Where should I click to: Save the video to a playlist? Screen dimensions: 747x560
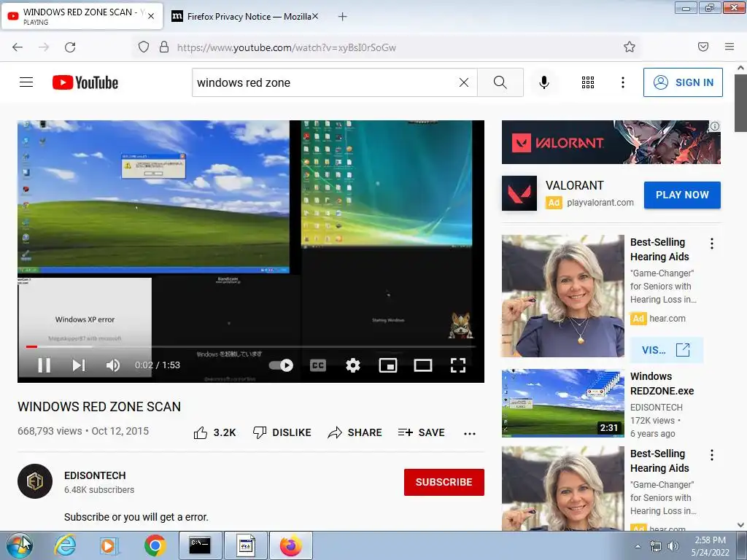click(422, 432)
